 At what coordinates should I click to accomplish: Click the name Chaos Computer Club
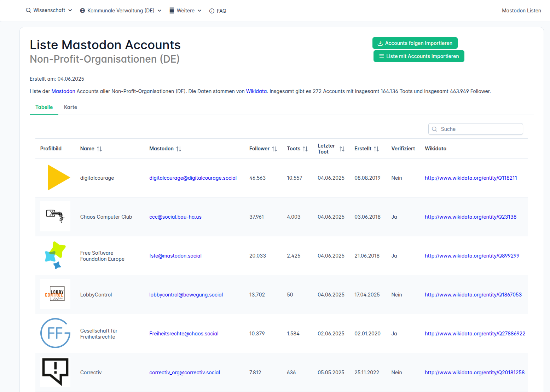tap(106, 217)
